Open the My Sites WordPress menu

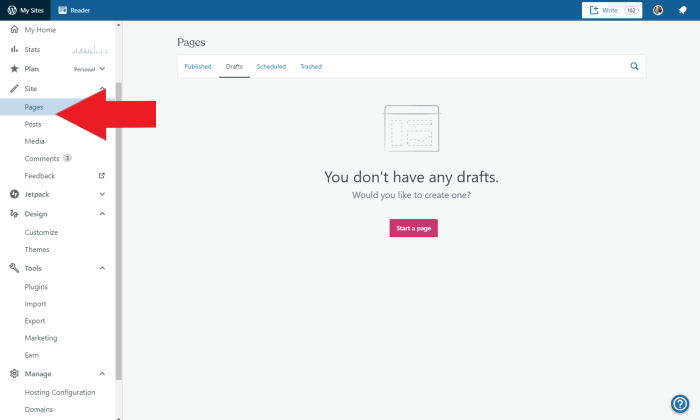[x=25, y=10]
